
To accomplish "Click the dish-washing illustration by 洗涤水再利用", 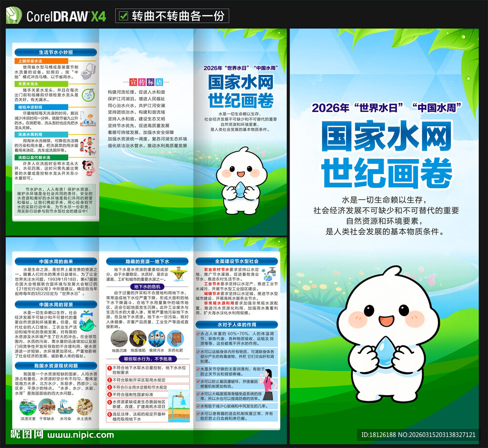I will pos(88,146).
